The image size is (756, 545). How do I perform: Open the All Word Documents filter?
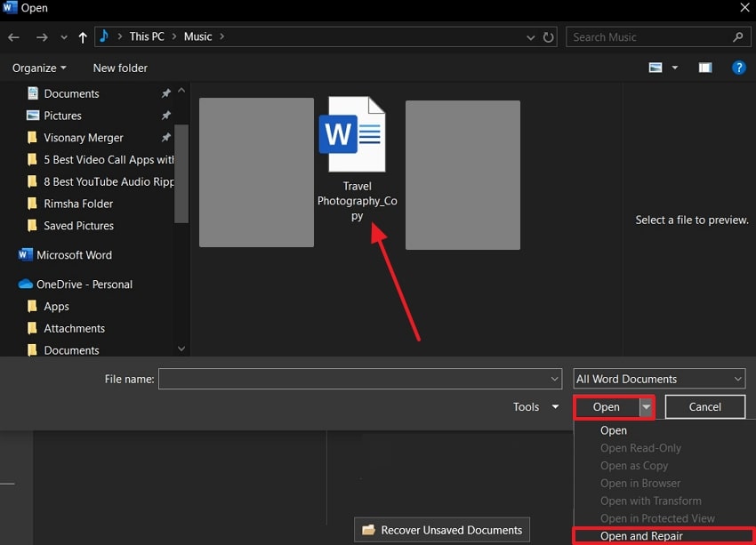click(x=659, y=380)
